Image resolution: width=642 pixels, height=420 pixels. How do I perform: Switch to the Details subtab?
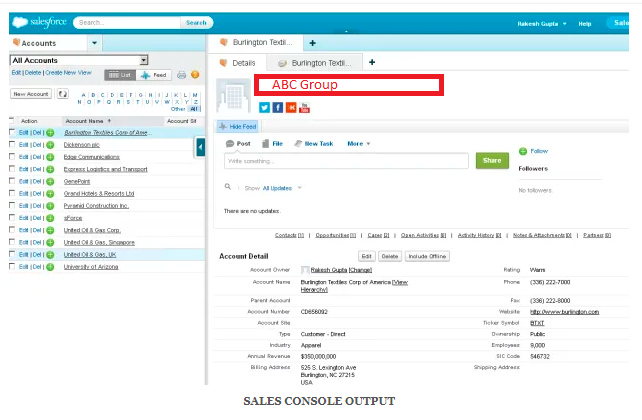[238, 63]
